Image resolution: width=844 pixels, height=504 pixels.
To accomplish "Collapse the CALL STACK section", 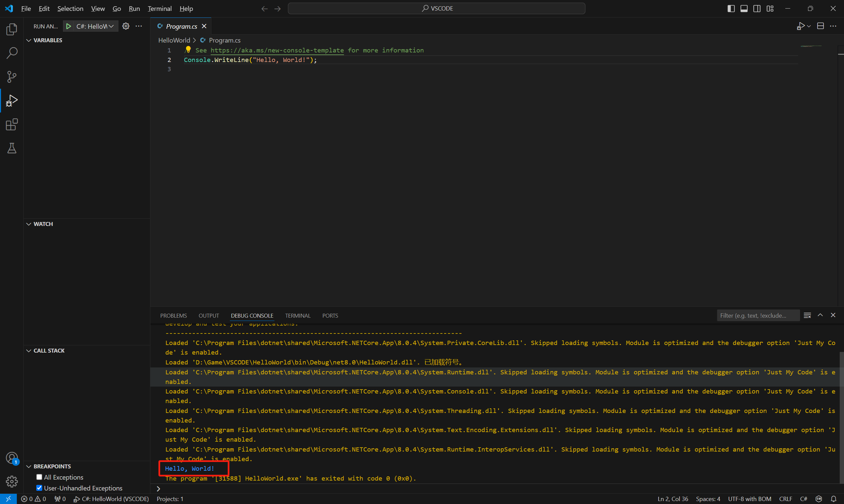I will pos(46,351).
